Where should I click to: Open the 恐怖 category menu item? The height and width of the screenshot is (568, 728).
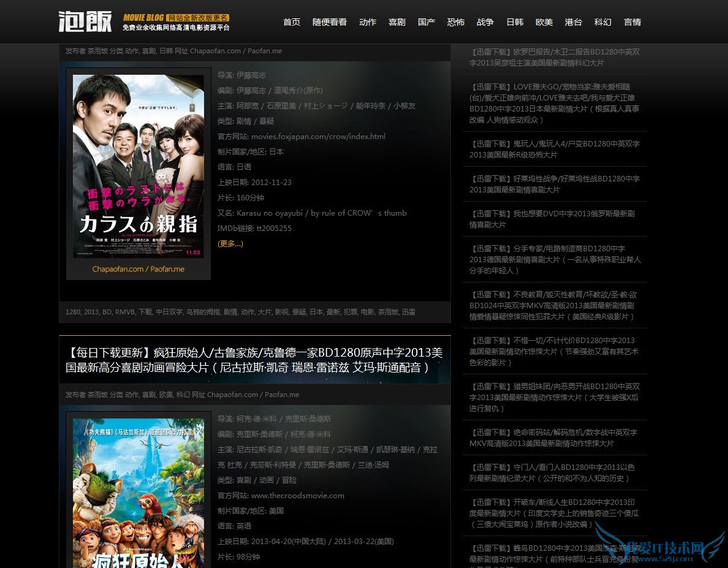[456, 22]
